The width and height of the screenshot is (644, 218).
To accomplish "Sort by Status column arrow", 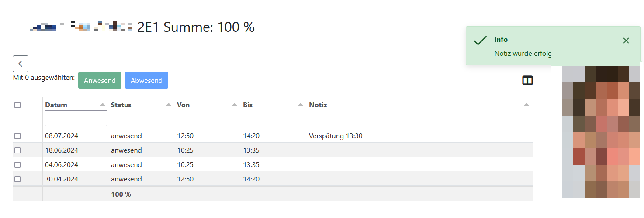I will point(169,105).
